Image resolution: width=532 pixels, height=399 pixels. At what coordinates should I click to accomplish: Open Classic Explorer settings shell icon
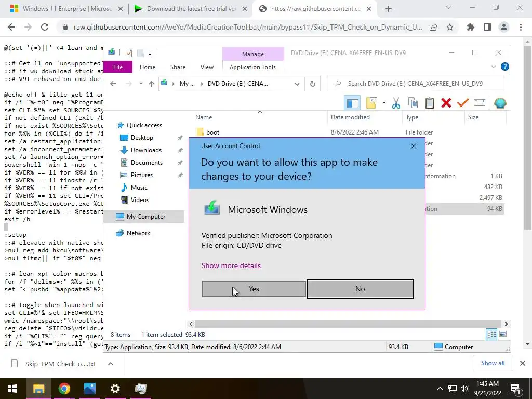(500, 103)
